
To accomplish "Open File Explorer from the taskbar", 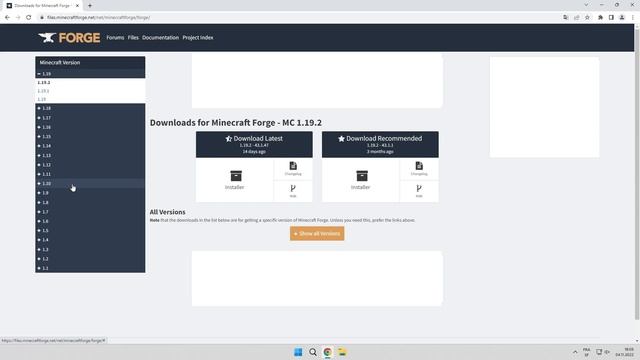I will [342, 352].
